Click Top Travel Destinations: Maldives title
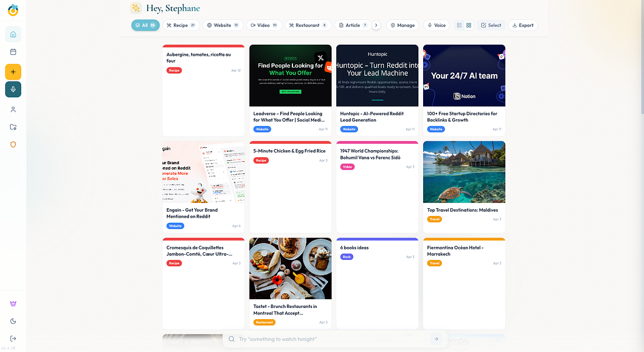 pos(462,210)
